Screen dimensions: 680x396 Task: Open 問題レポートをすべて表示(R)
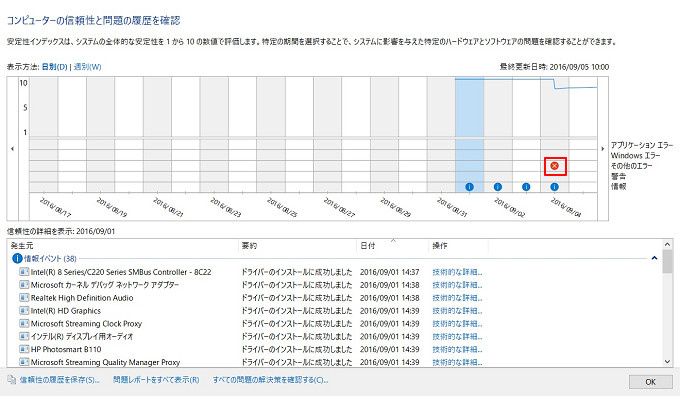pyautogui.click(x=156, y=380)
